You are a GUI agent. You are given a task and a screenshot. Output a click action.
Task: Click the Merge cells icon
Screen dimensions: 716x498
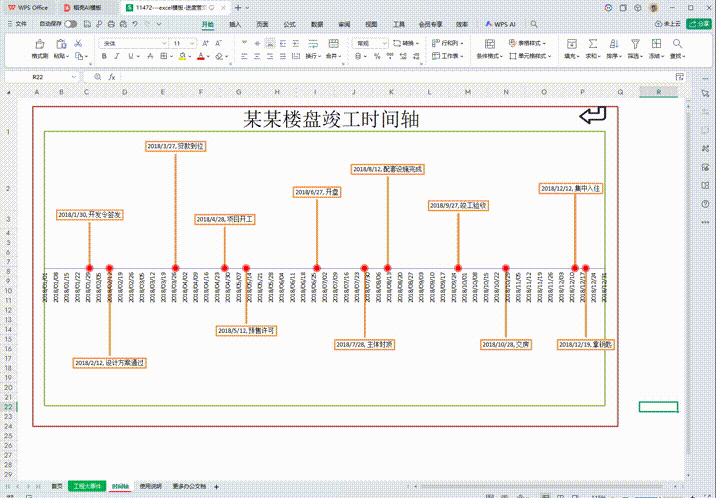pyautogui.click(x=334, y=44)
